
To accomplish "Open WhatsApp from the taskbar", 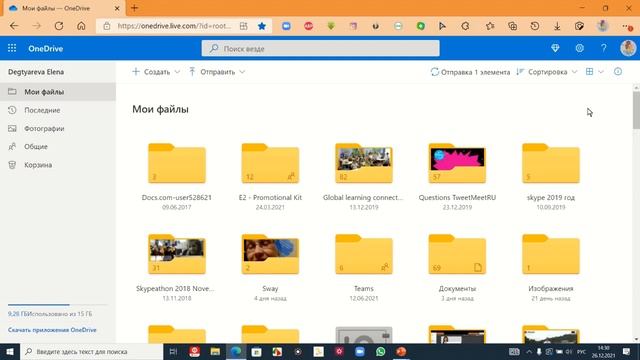I will coord(380,351).
